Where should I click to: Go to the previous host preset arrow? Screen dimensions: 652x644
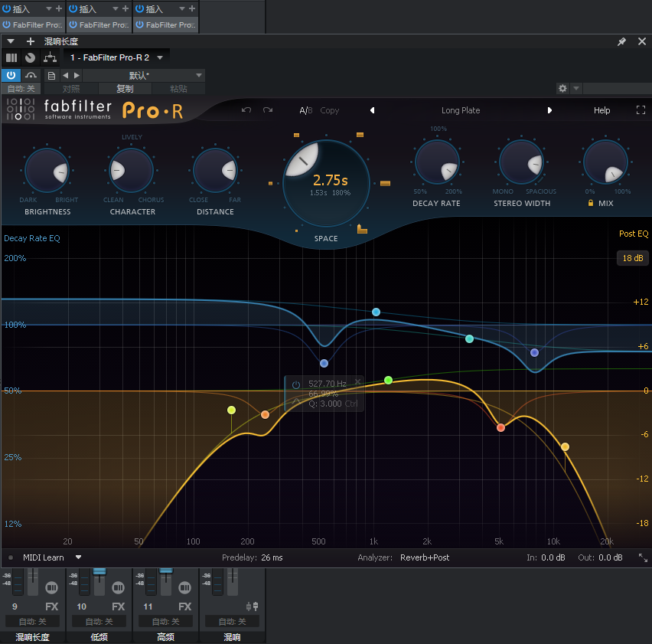[65, 75]
